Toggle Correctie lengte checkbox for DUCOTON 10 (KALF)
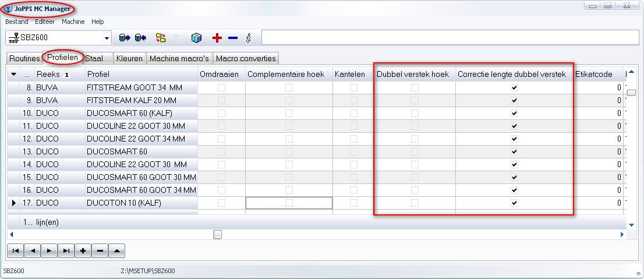Image resolution: width=644 pixels, height=279 pixels. point(514,203)
